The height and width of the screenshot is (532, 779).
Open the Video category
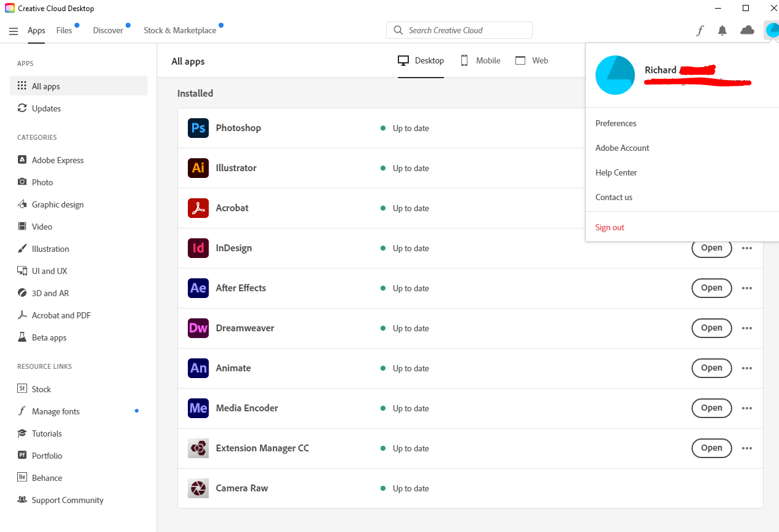click(79, 227)
